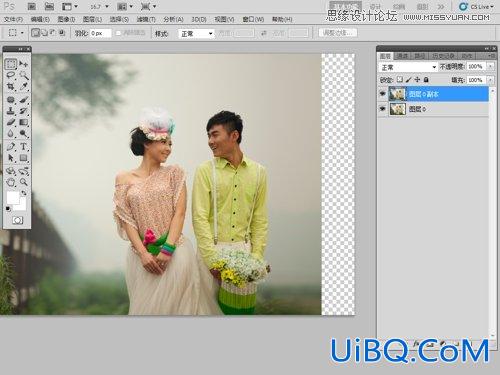The width and height of the screenshot is (500, 375).
Task: Hide the 图层 0 副本 layer
Action: click(x=383, y=94)
